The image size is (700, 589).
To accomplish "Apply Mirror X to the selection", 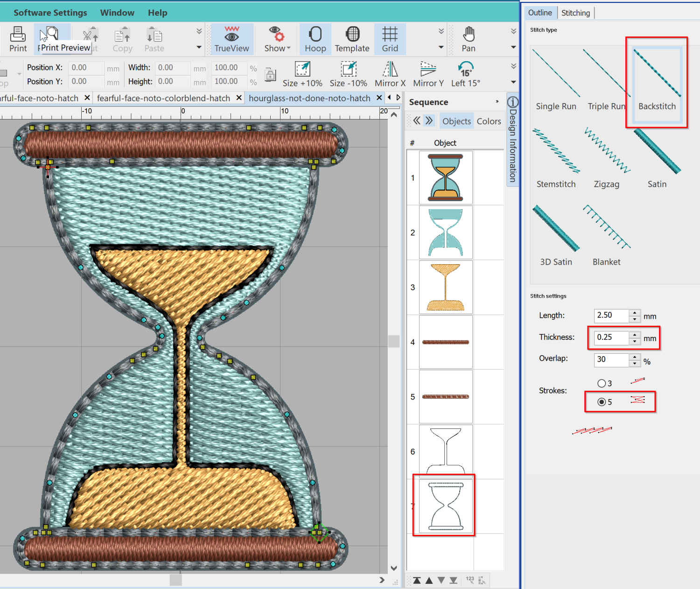I will tap(390, 74).
